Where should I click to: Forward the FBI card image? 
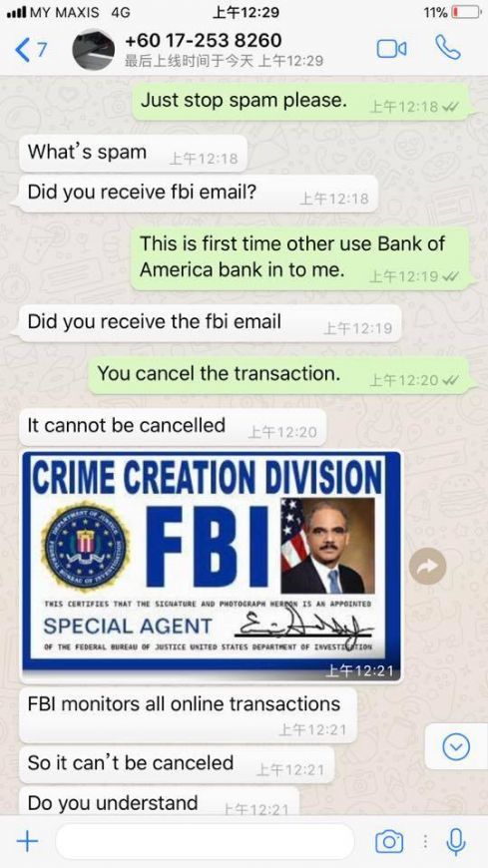click(x=427, y=565)
